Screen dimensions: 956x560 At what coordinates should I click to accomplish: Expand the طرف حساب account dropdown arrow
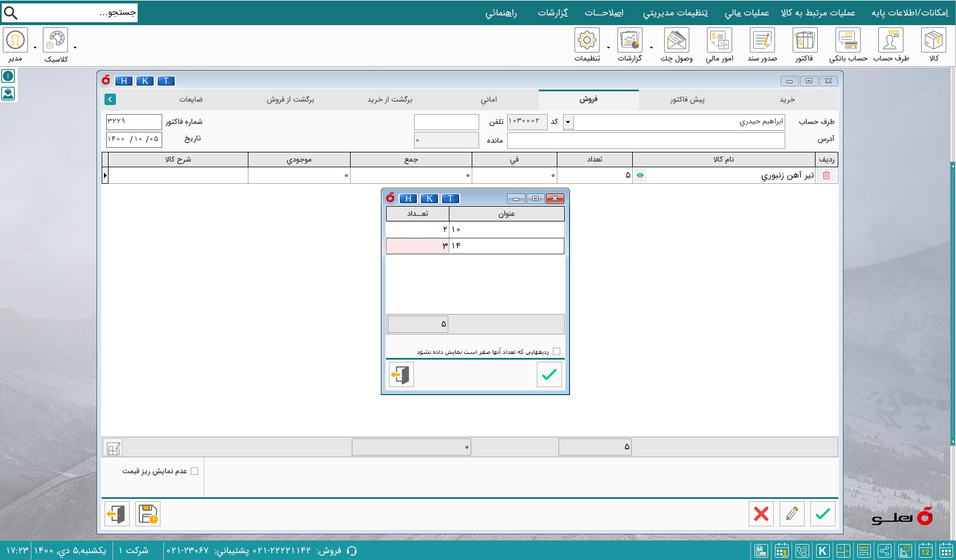568,122
